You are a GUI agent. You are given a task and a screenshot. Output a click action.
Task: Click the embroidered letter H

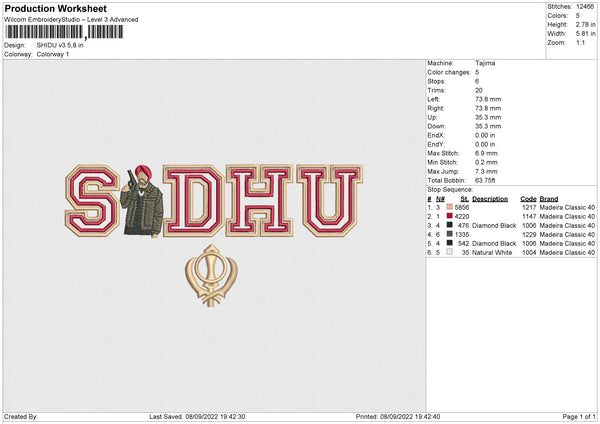click(260, 201)
